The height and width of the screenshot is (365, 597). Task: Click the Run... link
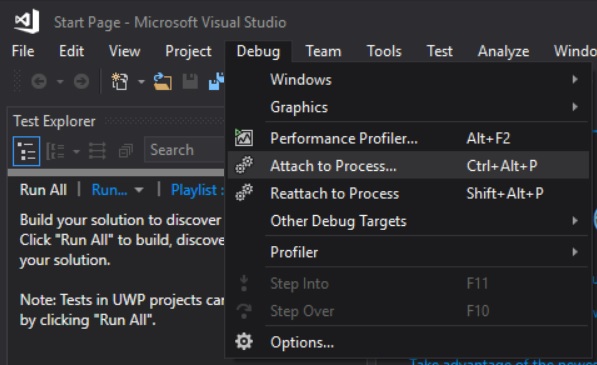click(110, 190)
